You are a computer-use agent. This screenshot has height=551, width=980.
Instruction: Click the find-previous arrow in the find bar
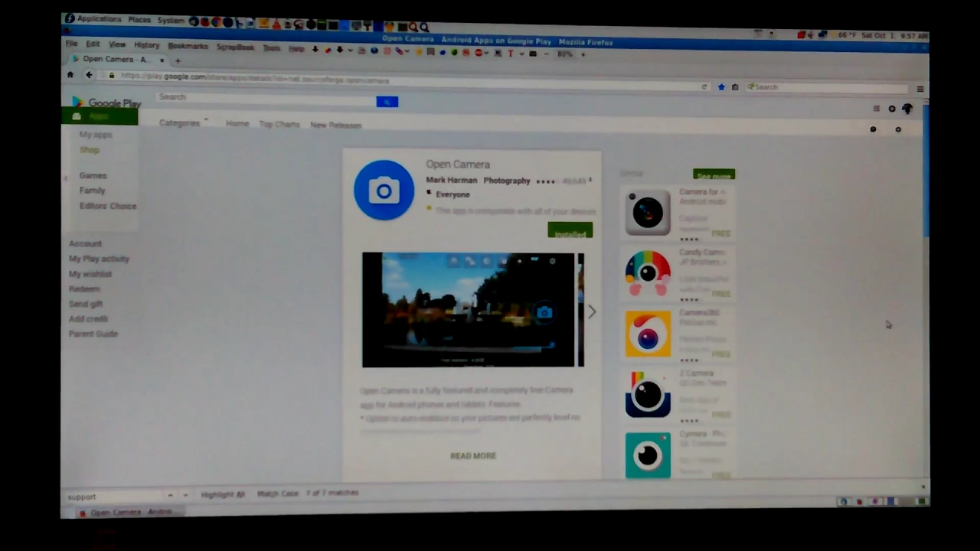(170, 495)
